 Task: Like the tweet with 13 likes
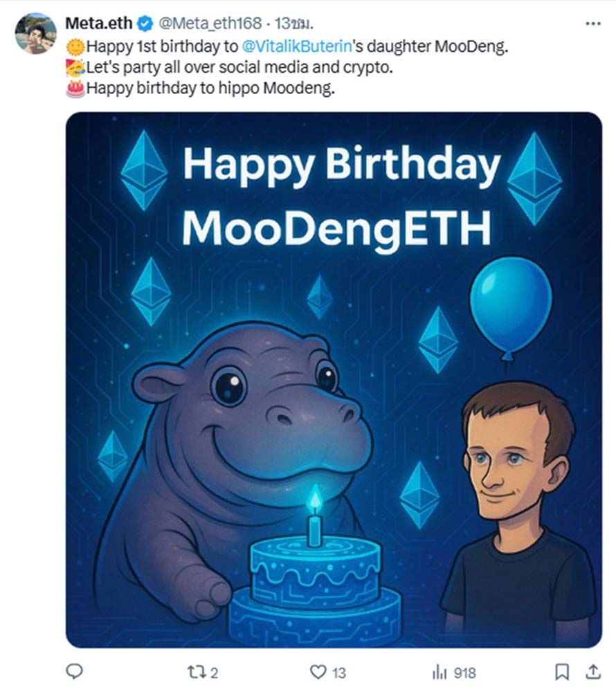coord(318,672)
